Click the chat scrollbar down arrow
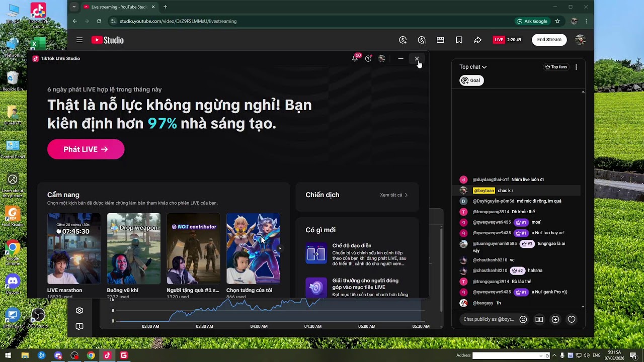The width and height of the screenshot is (644, 362). point(583,306)
